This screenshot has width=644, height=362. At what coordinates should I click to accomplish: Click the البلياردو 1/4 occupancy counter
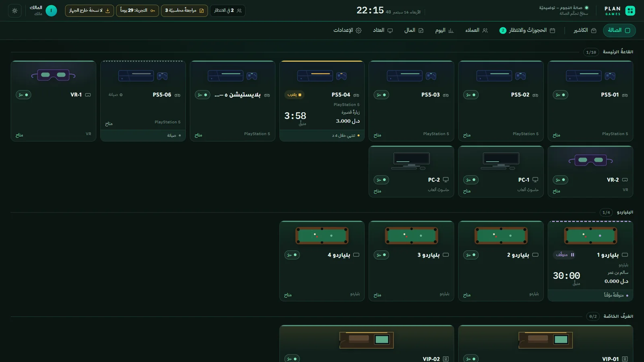[606, 212]
